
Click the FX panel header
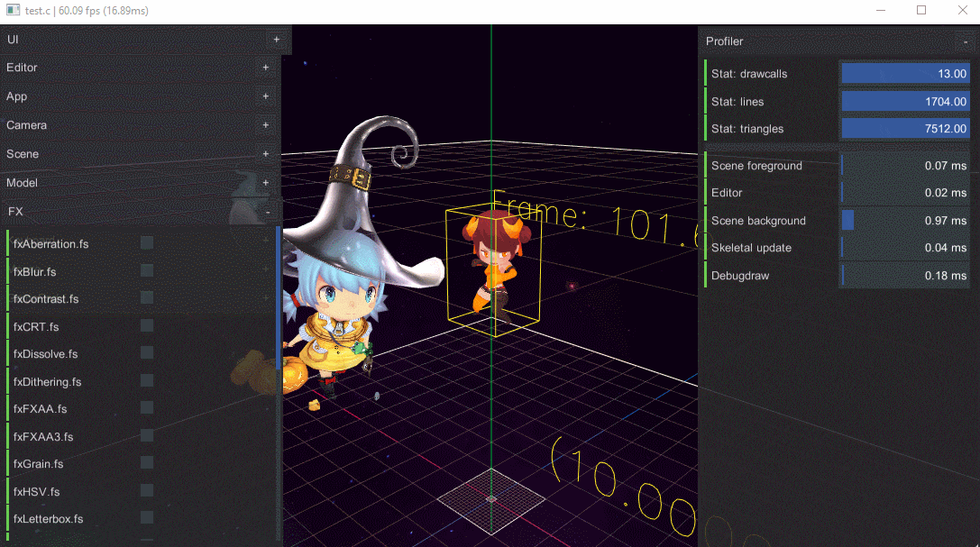point(135,212)
